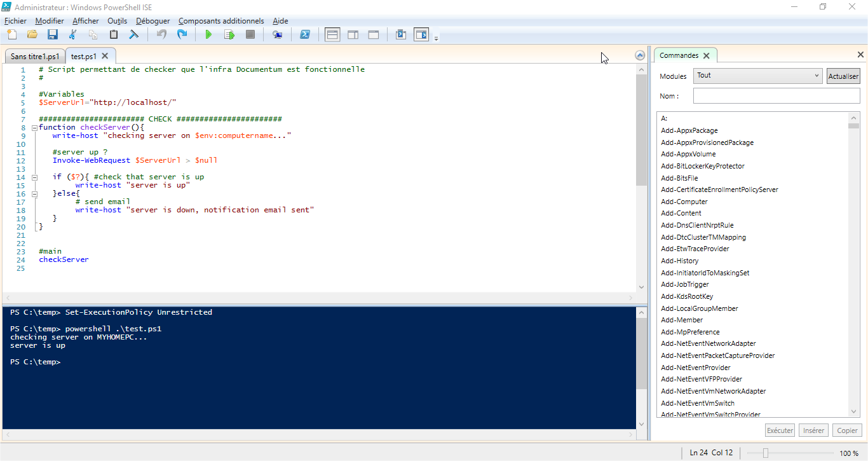Toggle Show Command Add-on pane button
868x461 pixels.
421,34
